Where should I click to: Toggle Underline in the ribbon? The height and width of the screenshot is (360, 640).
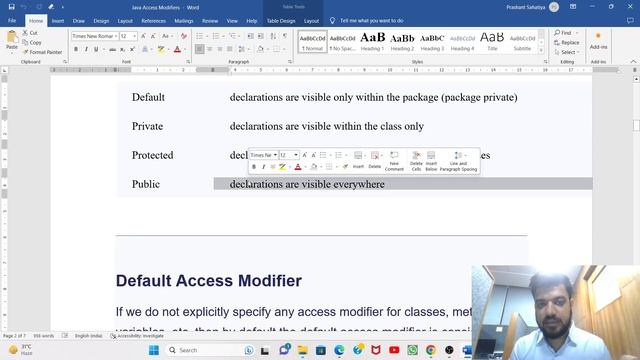(96, 49)
